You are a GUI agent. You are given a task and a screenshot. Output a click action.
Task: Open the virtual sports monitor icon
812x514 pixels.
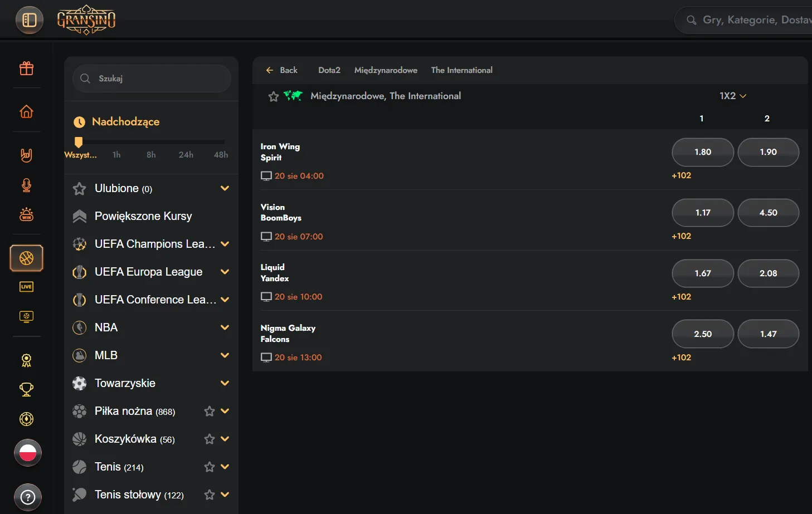click(x=26, y=316)
